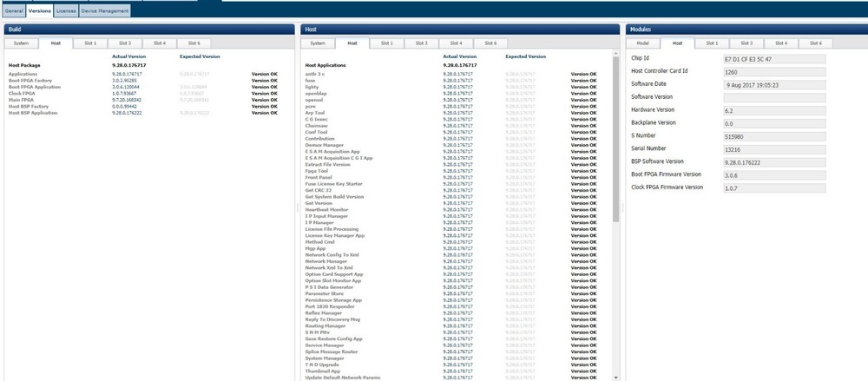Open Slot 6 tab in Build panel
Image resolution: width=868 pixels, height=381 pixels.
click(x=194, y=43)
